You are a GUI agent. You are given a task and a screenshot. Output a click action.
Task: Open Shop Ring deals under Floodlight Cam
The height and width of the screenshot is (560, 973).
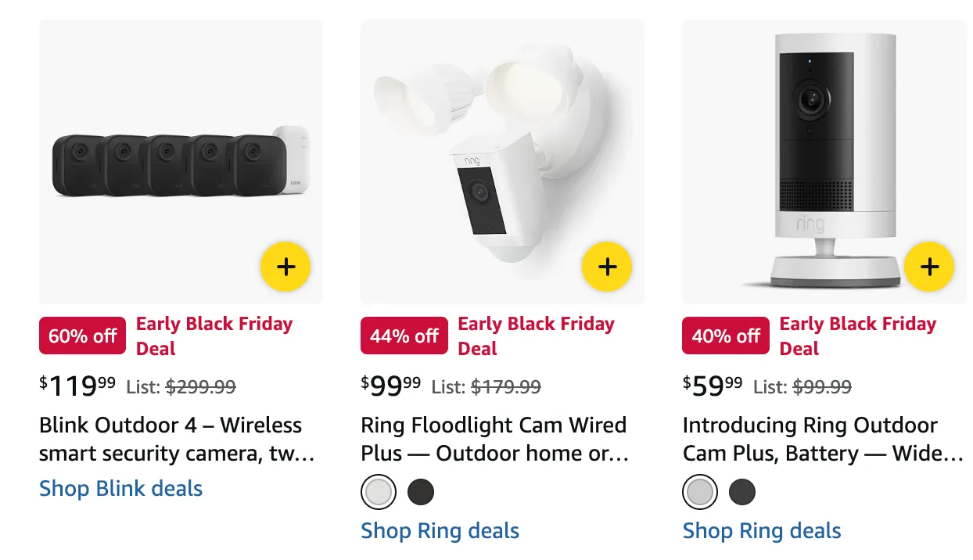[x=440, y=531]
